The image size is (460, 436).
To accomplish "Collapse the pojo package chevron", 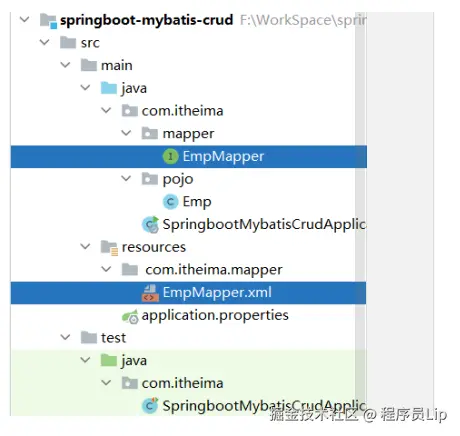I will pos(126,179).
